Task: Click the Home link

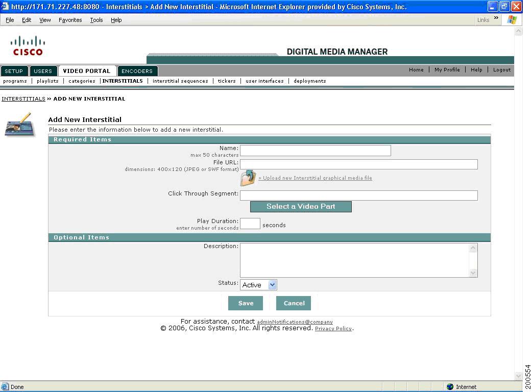Action: 416,69
